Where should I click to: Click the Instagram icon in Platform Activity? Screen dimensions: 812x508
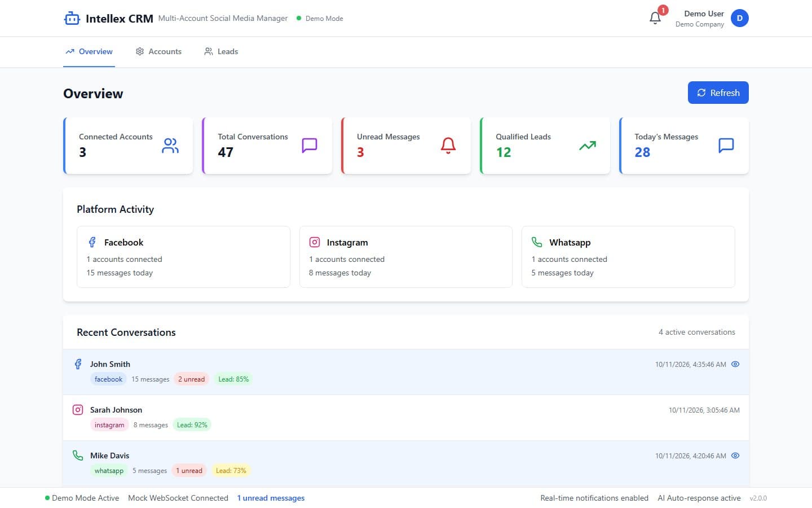(x=315, y=242)
